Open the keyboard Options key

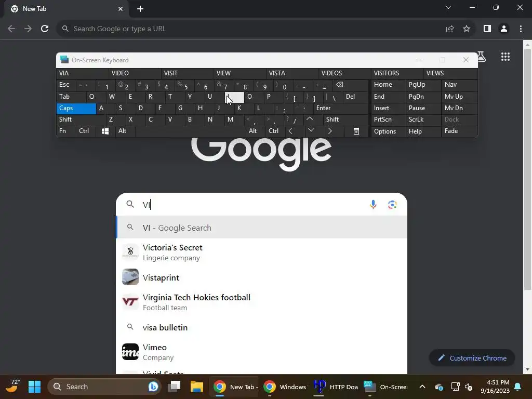[x=389, y=131]
